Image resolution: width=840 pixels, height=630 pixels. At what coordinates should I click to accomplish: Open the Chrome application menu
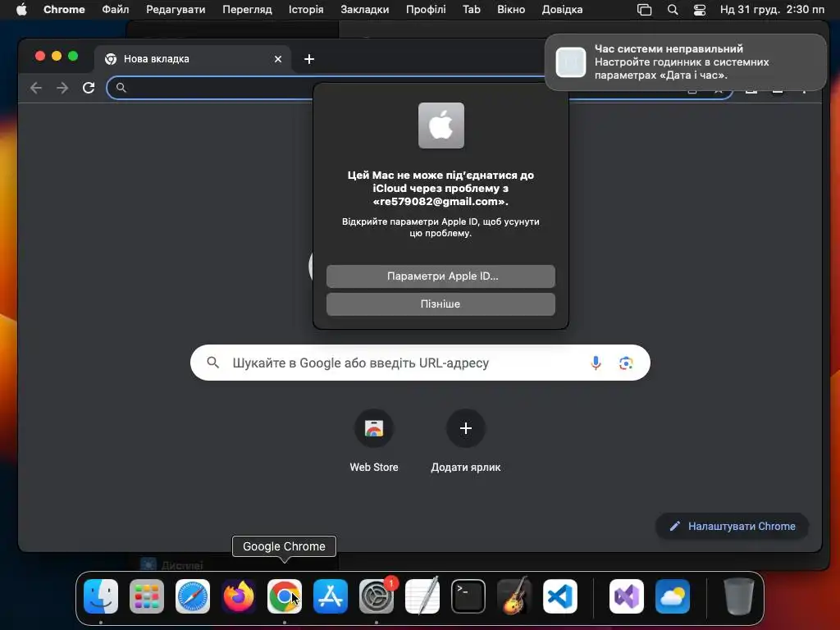pyautogui.click(x=64, y=10)
